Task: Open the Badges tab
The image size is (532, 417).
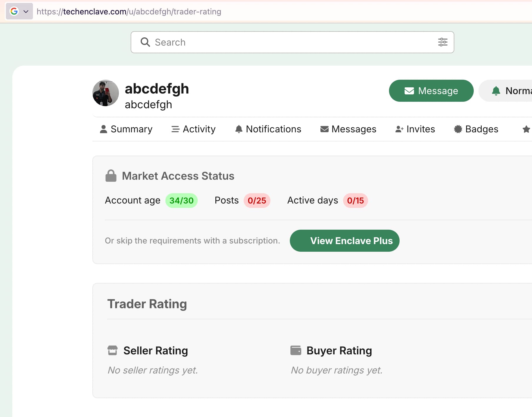Action: pyautogui.click(x=476, y=129)
